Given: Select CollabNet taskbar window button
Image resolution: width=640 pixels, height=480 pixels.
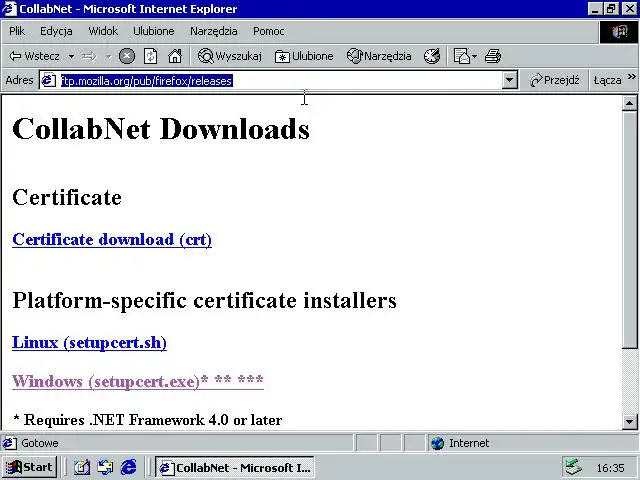Looking at the screenshot, I should [235, 467].
